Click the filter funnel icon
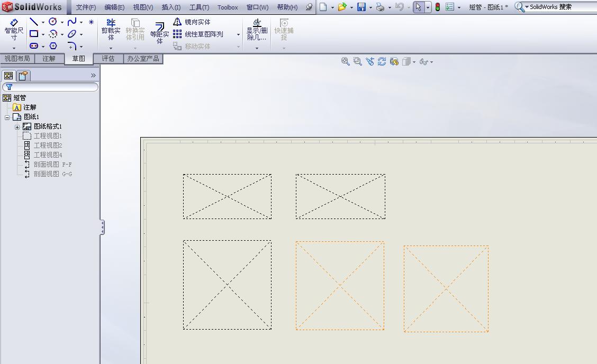The image size is (597, 364). click(x=9, y=87)
